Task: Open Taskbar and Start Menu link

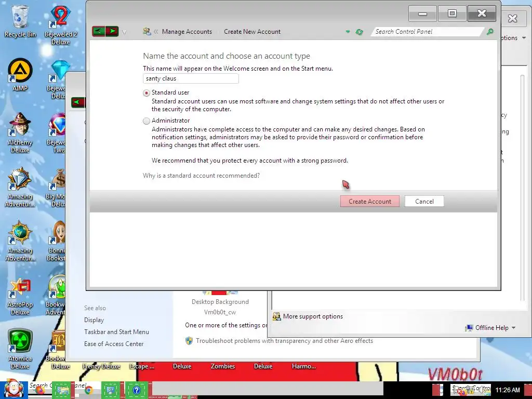Action: tap(116, 332)
